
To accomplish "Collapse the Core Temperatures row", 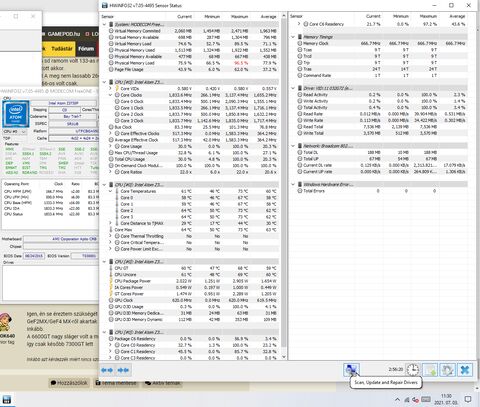I will [110, 191].
